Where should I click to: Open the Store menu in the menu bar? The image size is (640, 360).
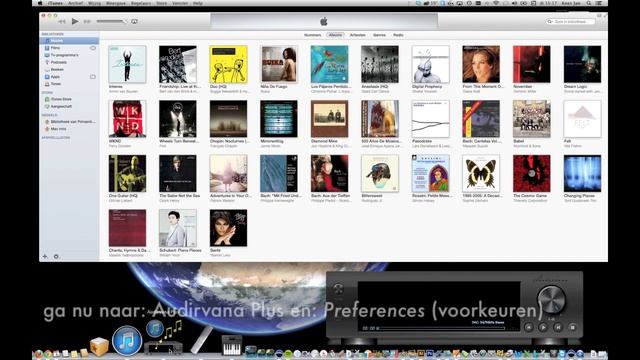tap(161, 3)
